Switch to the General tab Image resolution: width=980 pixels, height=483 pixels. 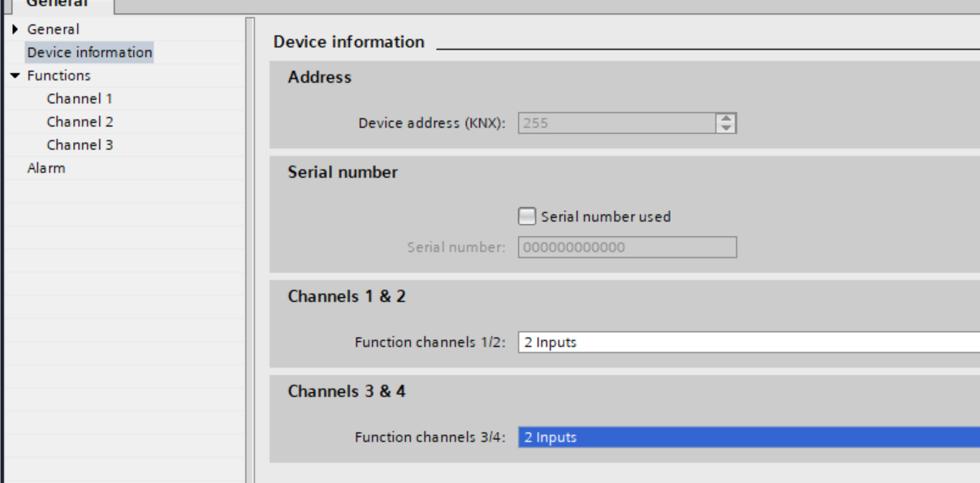57,3
